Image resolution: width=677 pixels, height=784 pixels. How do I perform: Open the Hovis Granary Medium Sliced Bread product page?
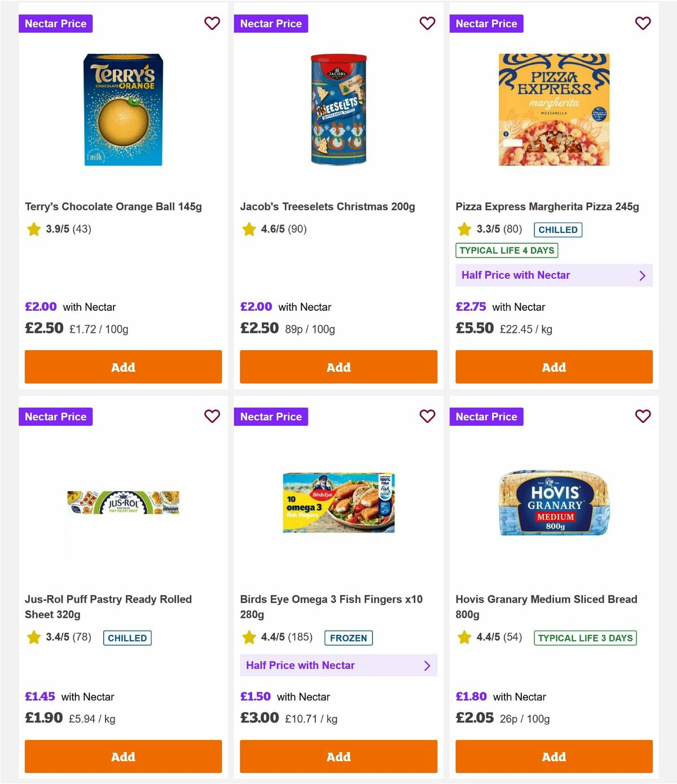pos(546,606)
